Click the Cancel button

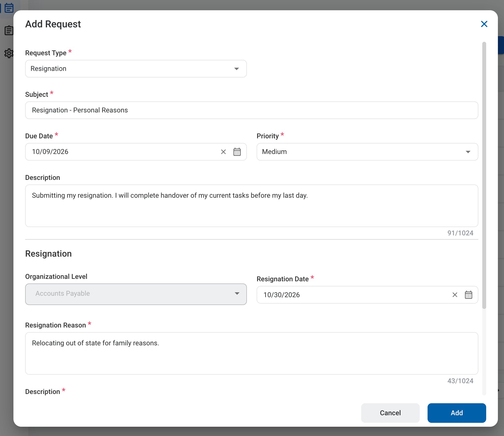click(x=390, y=413)
